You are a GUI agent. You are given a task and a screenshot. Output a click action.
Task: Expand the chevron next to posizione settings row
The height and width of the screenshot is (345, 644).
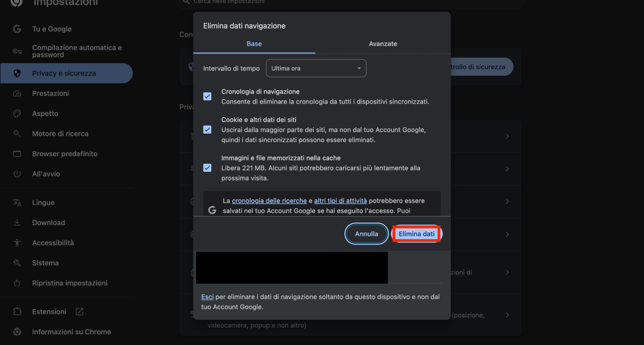click(507, 315)
